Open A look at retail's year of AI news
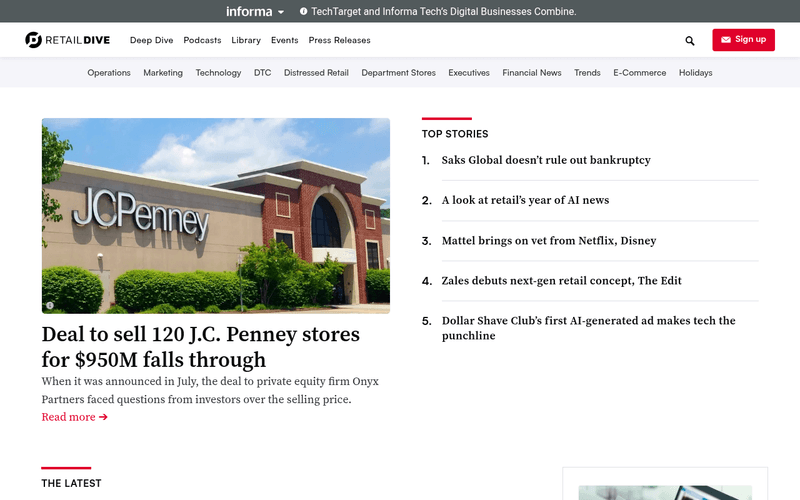This screenshot has width=800, height=500. 526,200
